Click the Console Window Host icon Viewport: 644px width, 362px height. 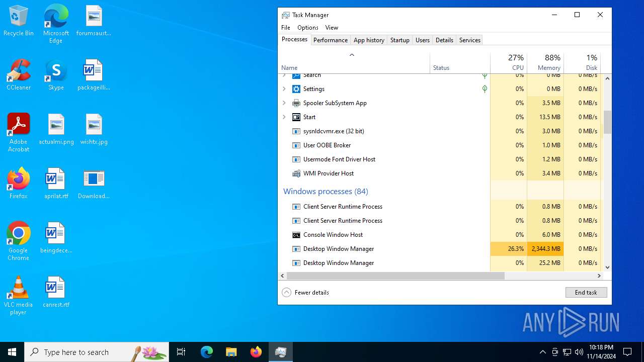296,235
